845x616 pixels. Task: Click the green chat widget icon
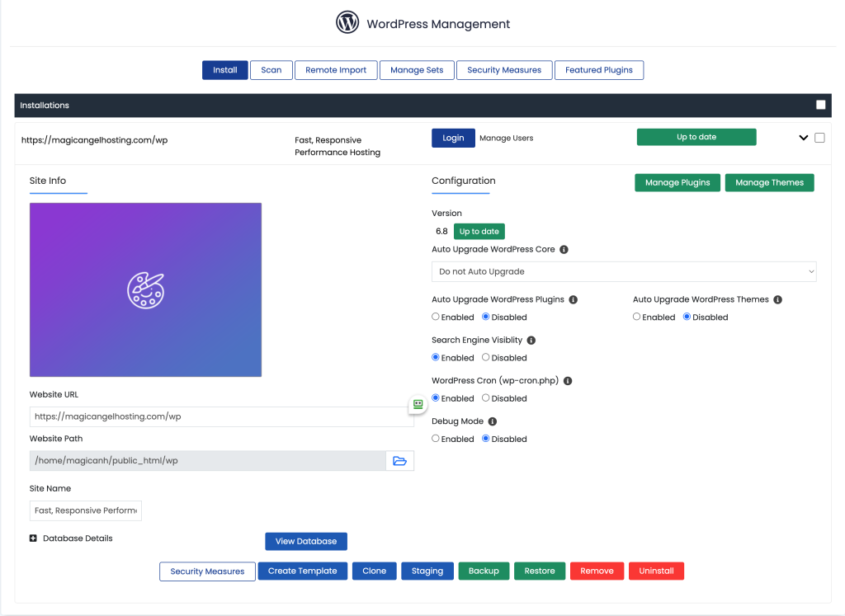tap(418, 404)
